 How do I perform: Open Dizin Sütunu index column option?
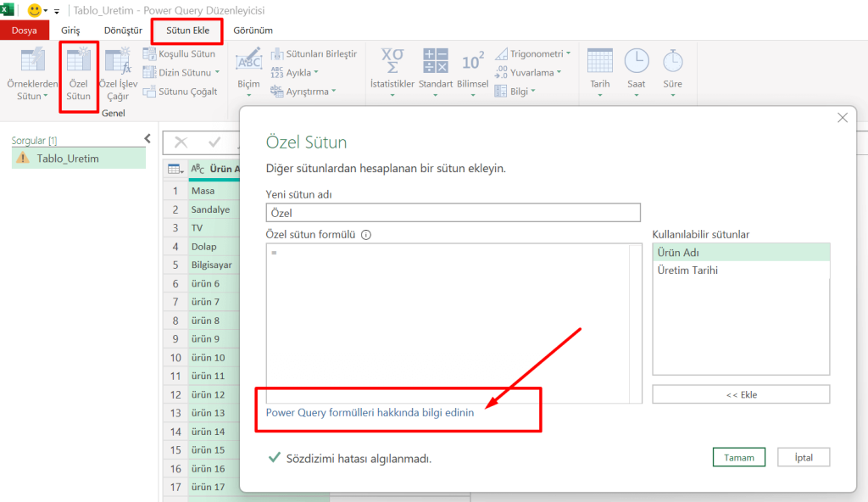(x=181, y=73)
